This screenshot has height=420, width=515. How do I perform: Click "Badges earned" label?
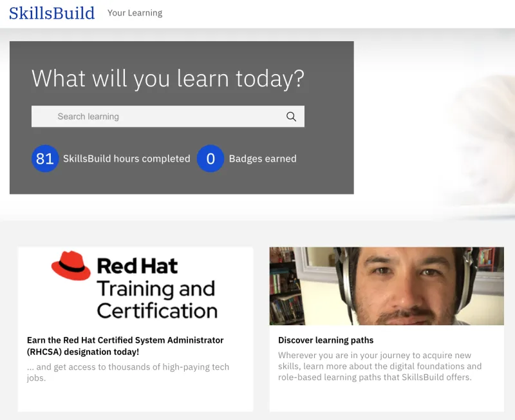pos(262,158)
